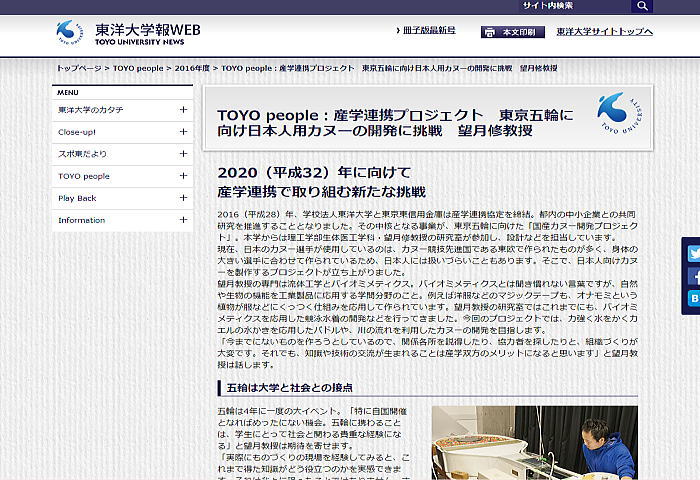The width and height of the screenshot is (700, 480).
Task: Click the 五輪は大学と社会との接点 section heading
Action: coord(289,388)
